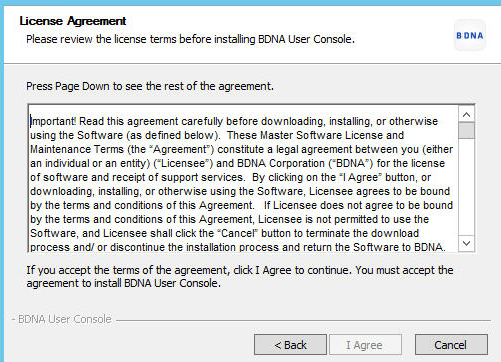Click the BDNA logo icon

coord(470,35)
